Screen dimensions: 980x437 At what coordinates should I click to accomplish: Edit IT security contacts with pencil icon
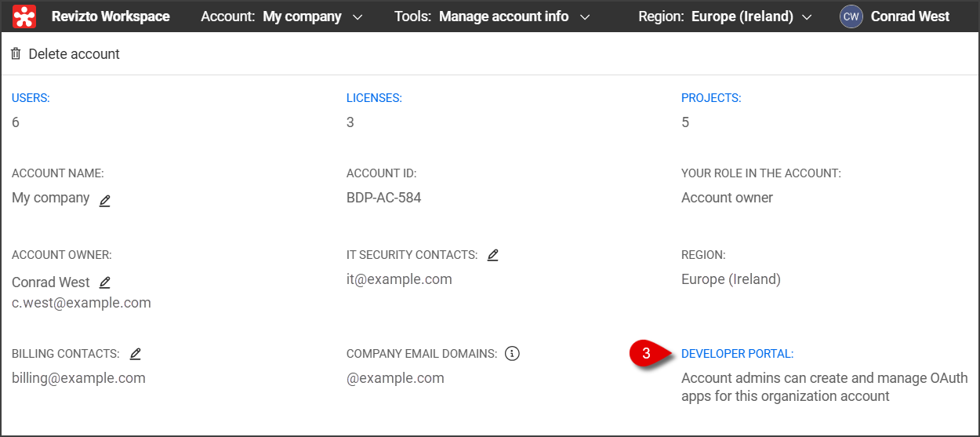492,255
